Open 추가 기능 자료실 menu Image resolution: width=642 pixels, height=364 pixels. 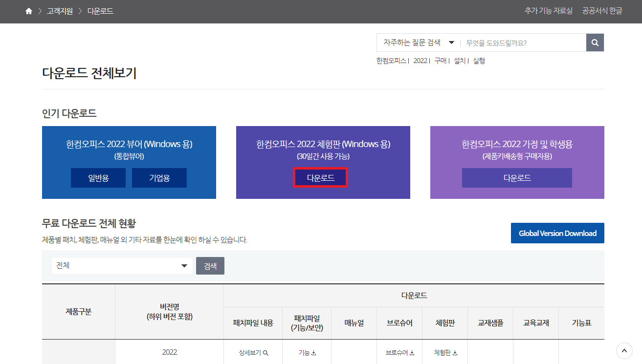(549, 11)
